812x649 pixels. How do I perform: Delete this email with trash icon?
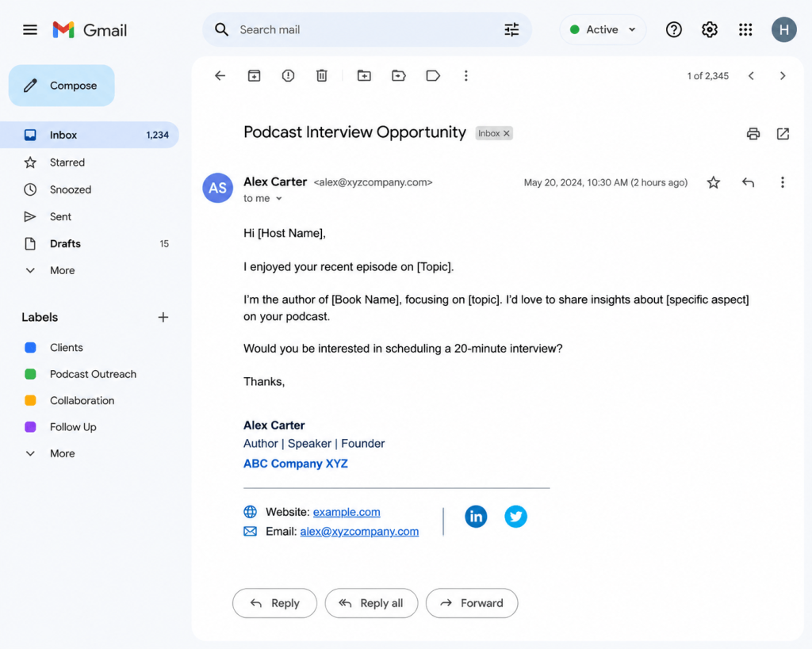click(x=322, y=75)
